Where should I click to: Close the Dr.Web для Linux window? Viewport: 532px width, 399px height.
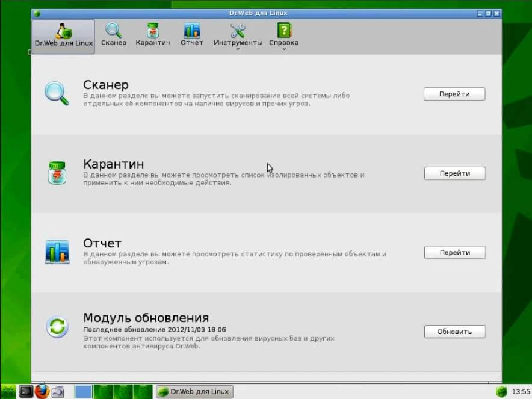[x=496, y=14]
